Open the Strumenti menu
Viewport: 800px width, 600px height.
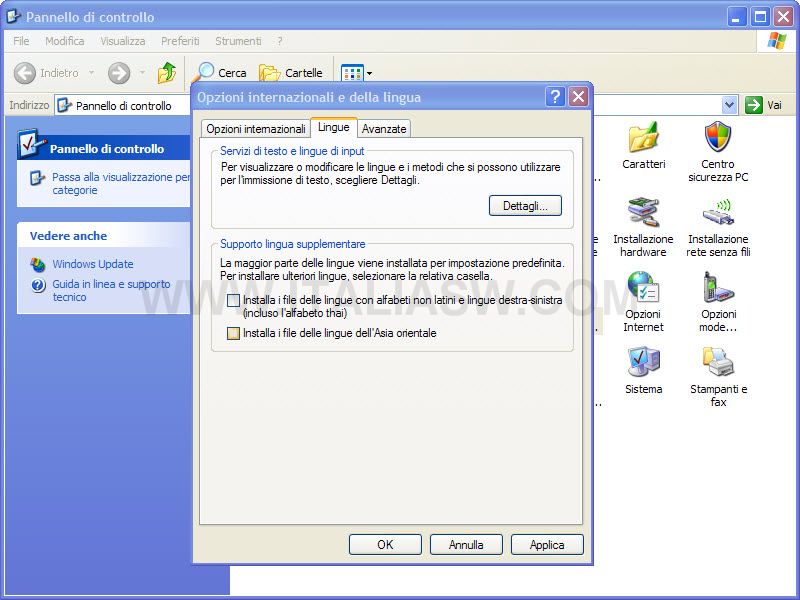(238, 41)
